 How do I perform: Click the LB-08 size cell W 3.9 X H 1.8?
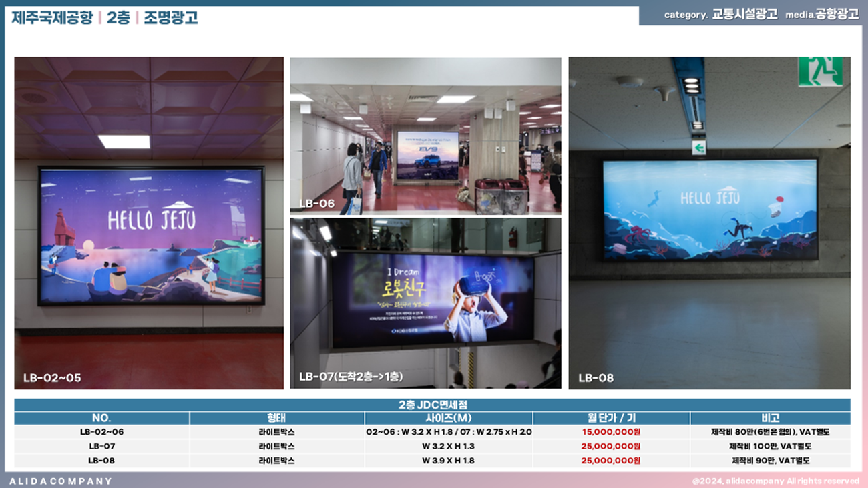tap(448, 461)
